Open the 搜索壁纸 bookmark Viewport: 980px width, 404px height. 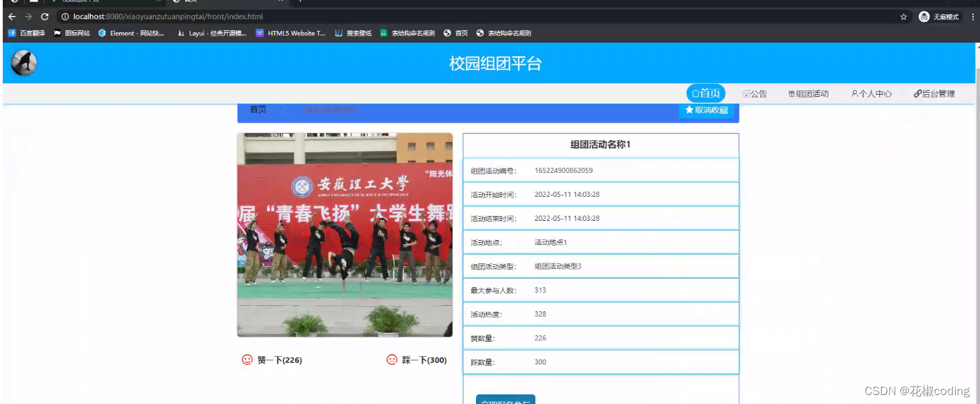(x=353, y=33)
